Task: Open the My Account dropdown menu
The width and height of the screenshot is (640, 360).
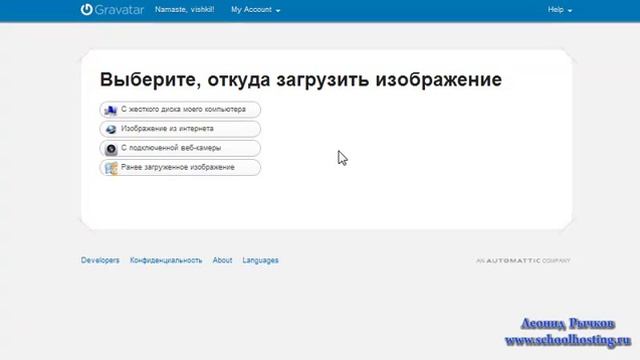Action: point(256,10)
